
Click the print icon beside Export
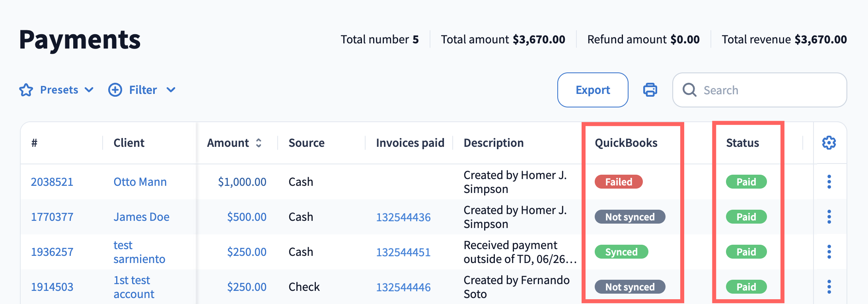tap(650, 90)
